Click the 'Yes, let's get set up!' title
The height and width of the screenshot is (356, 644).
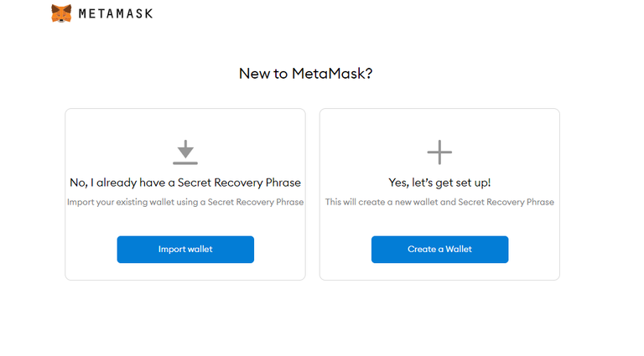coord(439,183)
